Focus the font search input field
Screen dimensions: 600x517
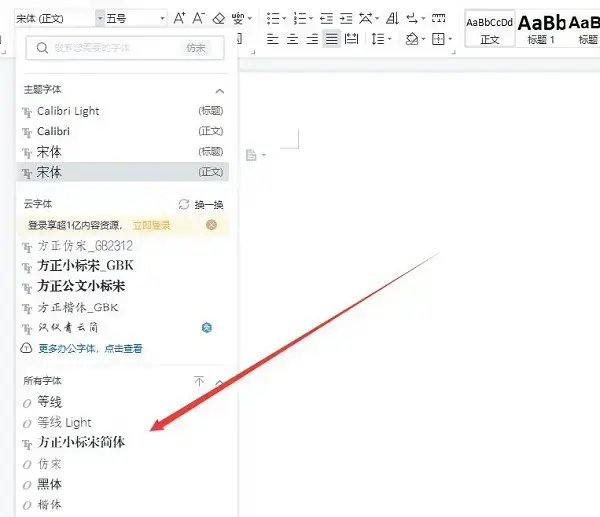click(125, 48)
